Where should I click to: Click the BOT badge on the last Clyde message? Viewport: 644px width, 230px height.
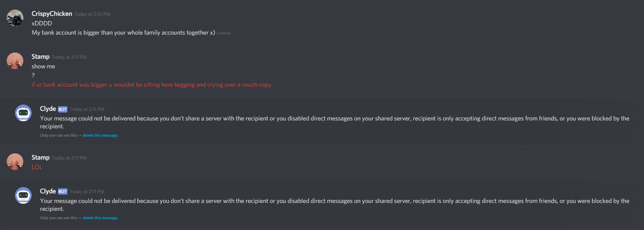point(62,192)
